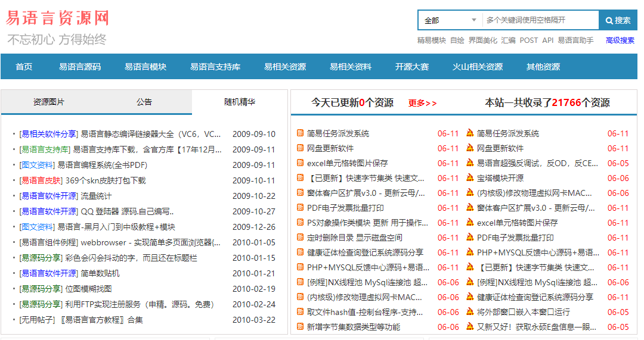
Task: Open 定时删除目录 显示磁盘空间 resource
Action: (354, 238)
